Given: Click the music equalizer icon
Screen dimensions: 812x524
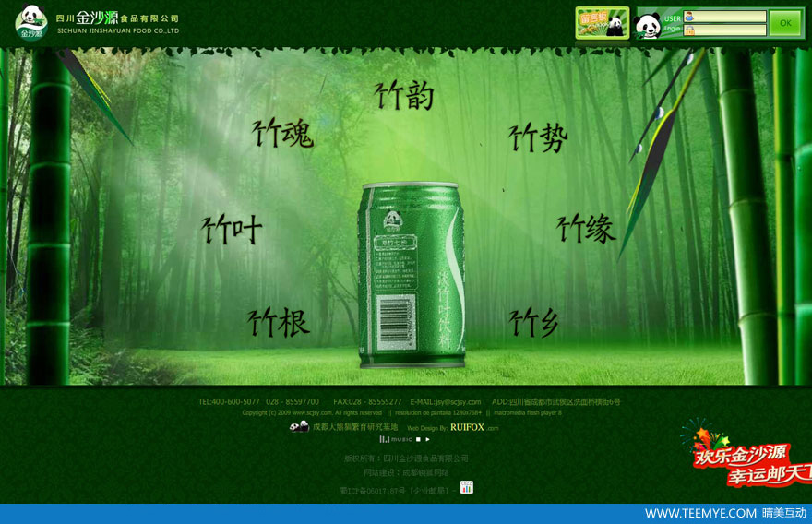Looking at the screenshot, I should click(384, 439).
